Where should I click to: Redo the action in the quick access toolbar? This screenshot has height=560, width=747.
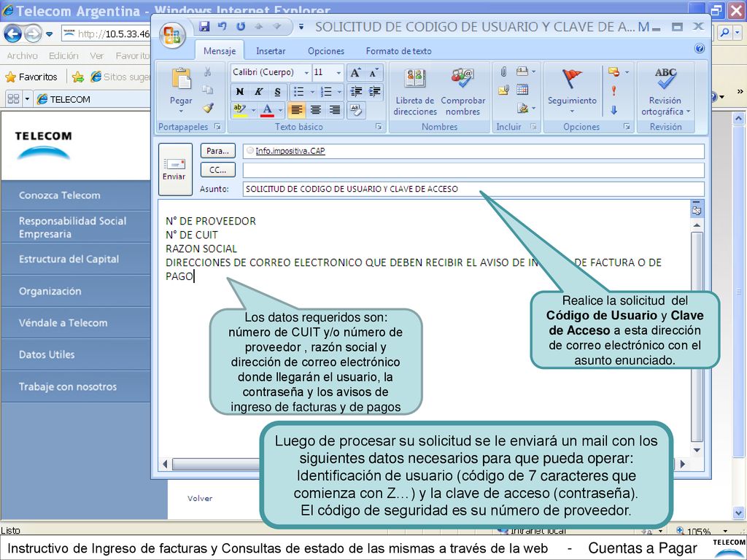coord(241,26)
